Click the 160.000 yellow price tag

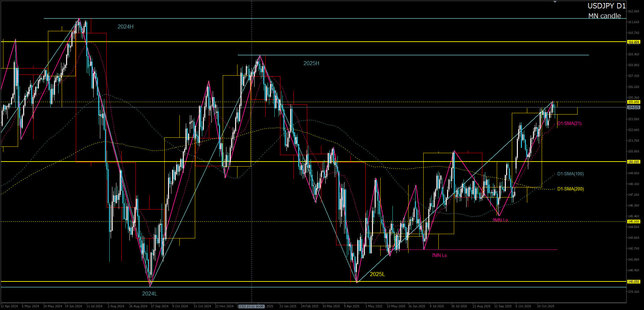point(634,42)
